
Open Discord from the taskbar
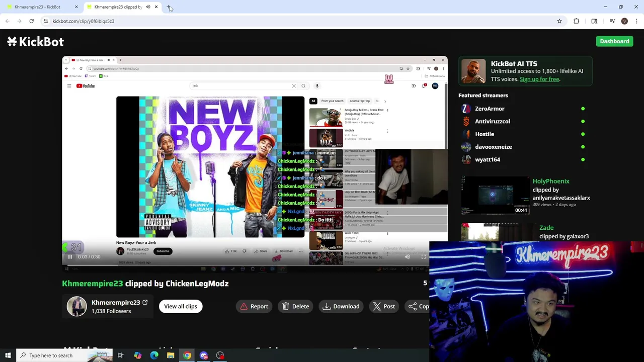pos(204,355)
